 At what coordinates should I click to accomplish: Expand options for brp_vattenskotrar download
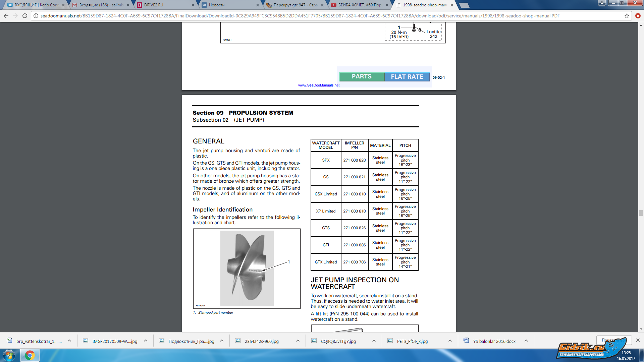(69, 341)
